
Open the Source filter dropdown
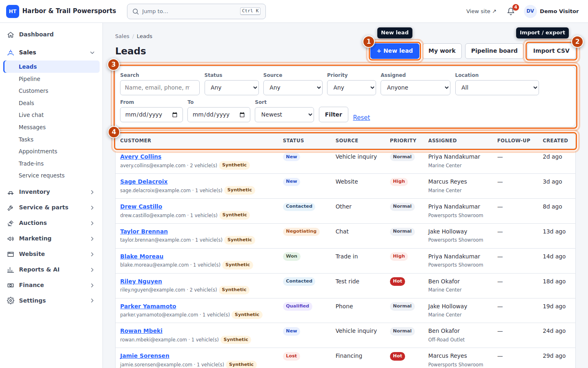tap(293, 88)
